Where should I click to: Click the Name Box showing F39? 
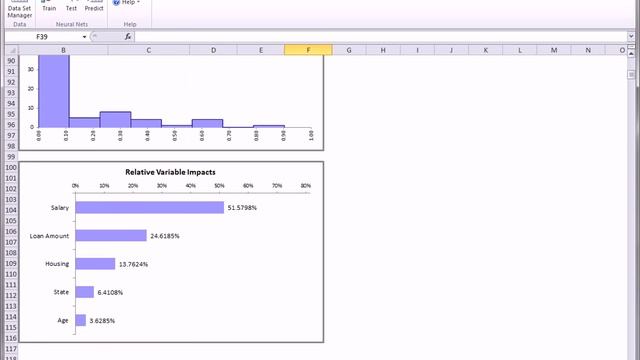[43, 37]
